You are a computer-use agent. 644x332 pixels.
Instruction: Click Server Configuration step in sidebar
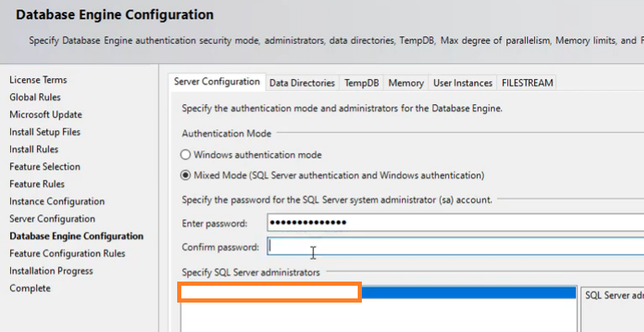click(x=52, y=219)
